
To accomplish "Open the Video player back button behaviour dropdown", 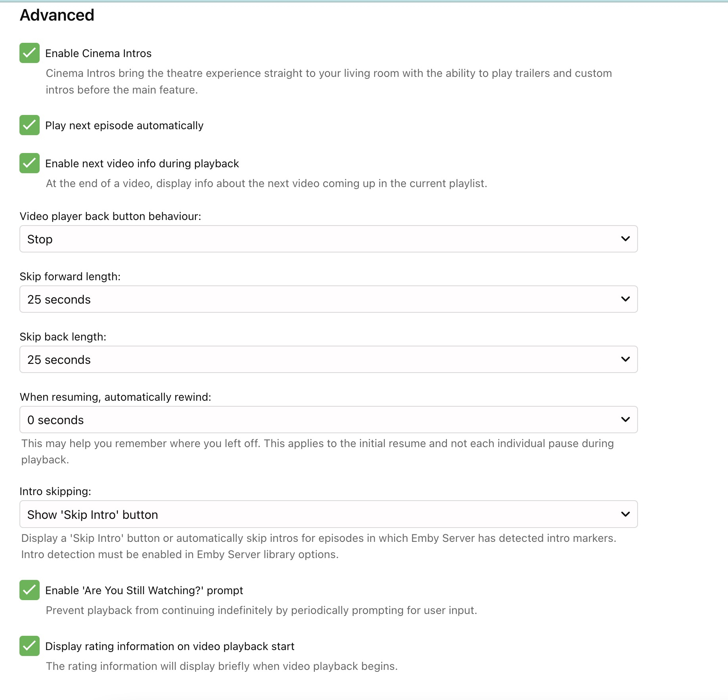I will click(x=328, y=239).
